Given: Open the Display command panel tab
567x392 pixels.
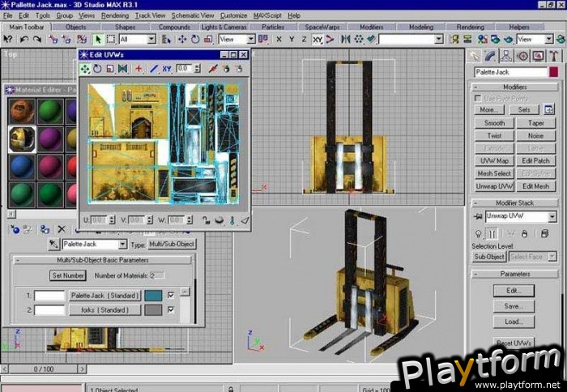Looking at the screenshot, I should [x=538, y=56].
